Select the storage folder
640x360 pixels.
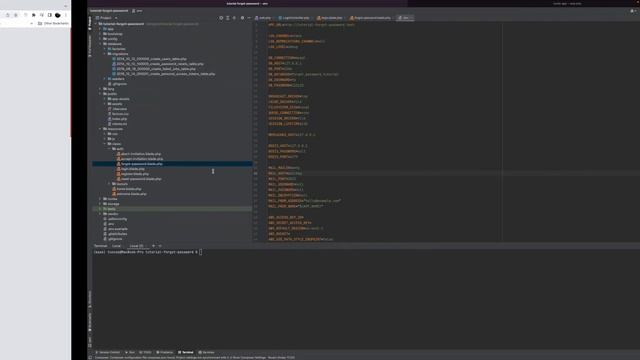[111, 204]
